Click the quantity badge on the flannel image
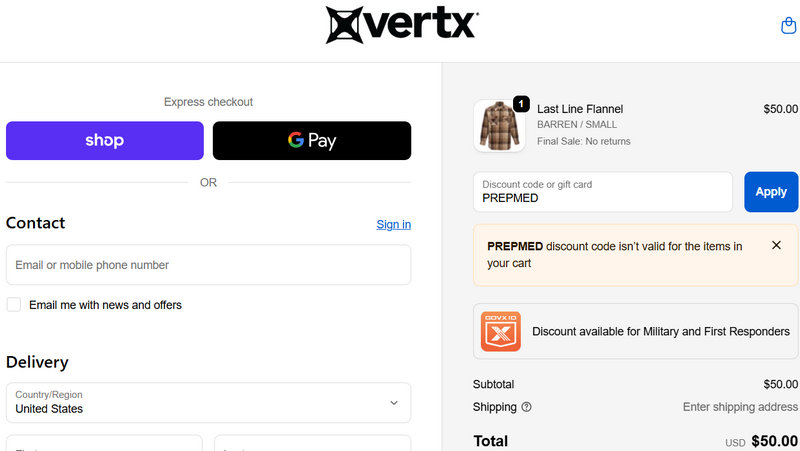The height and width of the screenshot is (451, 800). point(521,104)
